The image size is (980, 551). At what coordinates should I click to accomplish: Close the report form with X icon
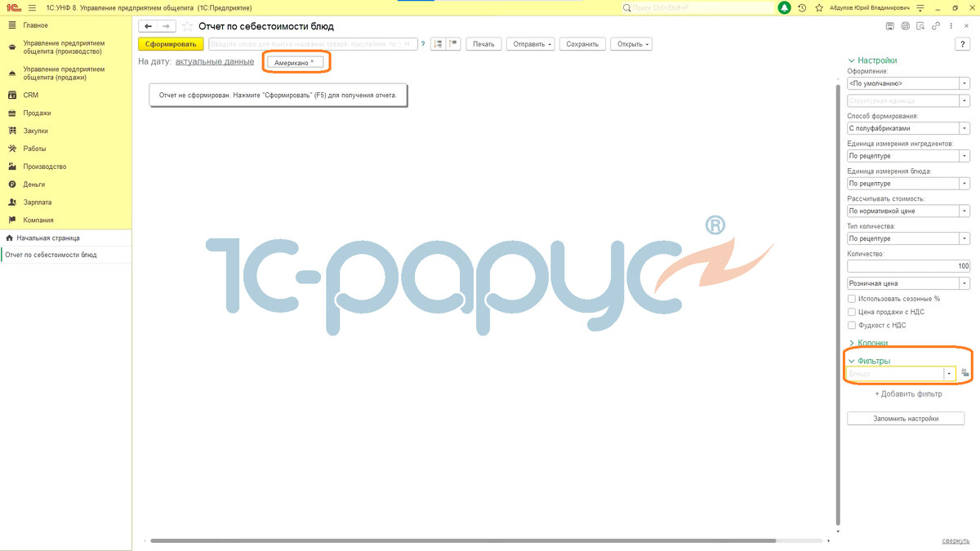pos(964,26)
